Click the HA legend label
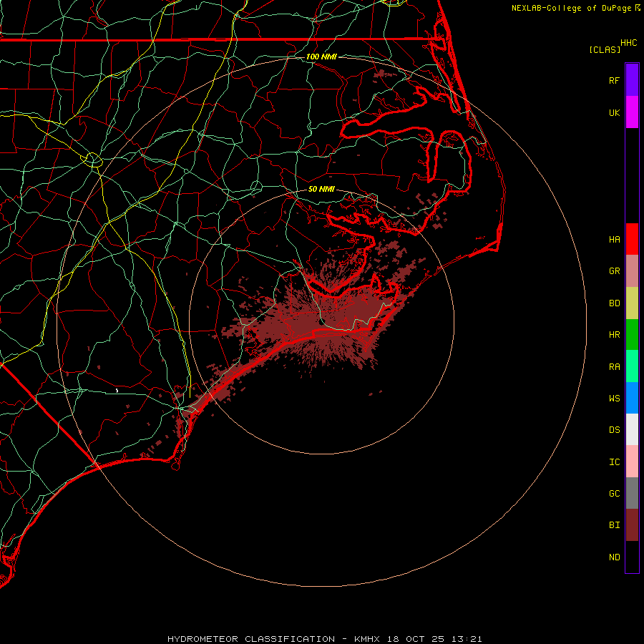 614,239
